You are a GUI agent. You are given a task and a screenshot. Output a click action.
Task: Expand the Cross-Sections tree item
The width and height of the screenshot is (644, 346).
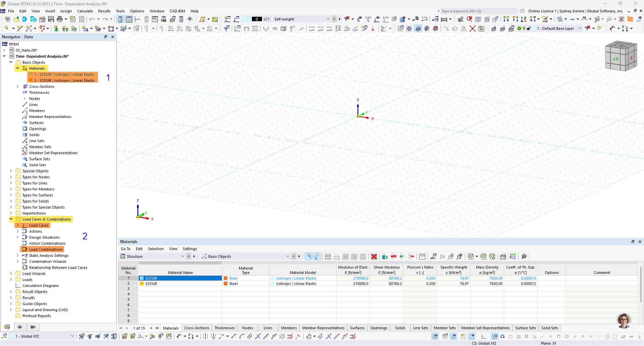click(17, 86)
